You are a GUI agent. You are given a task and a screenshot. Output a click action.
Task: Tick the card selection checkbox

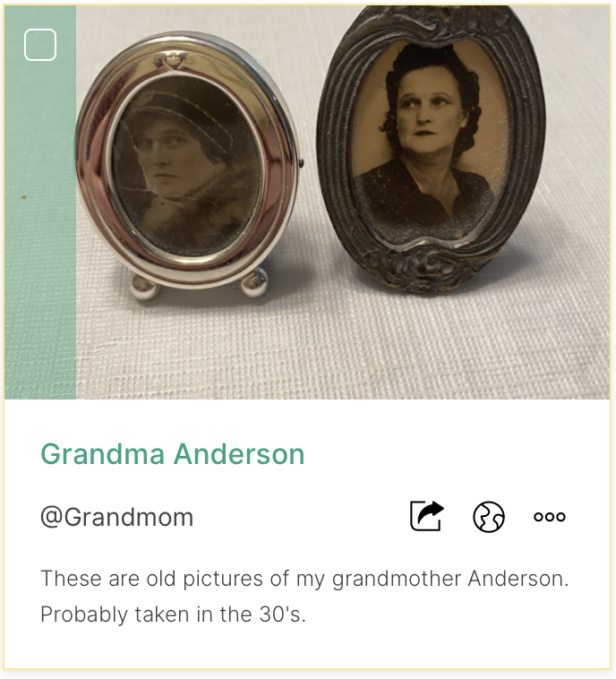point(40,45)
